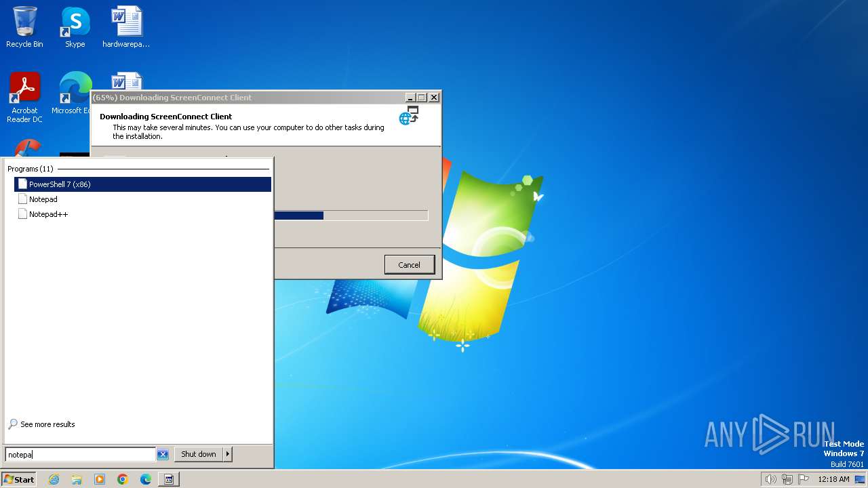The width and height of the screenshot is (868, 488).
Task: Click the ScreenConnect download progress bar
Action: [351, 216]
